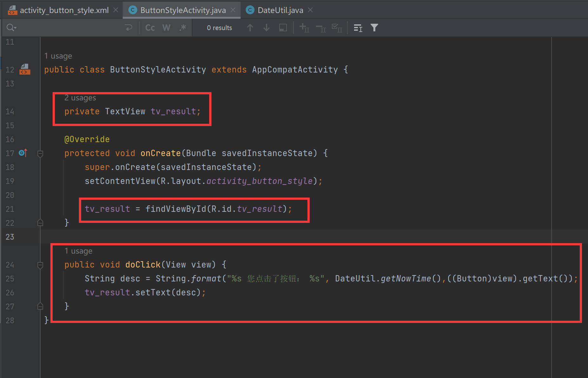The width and height of the screenshot is (588, 378).
Task: Click getNowTime call on line 25
Action: pos(406,279)
